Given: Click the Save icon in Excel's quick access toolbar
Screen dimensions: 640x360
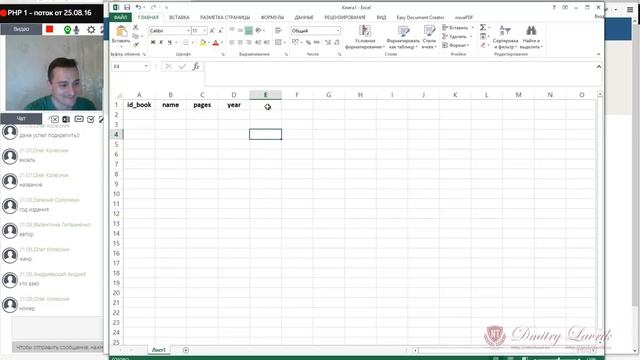Looking at the screenshot, I should click(x=127, y=7).
